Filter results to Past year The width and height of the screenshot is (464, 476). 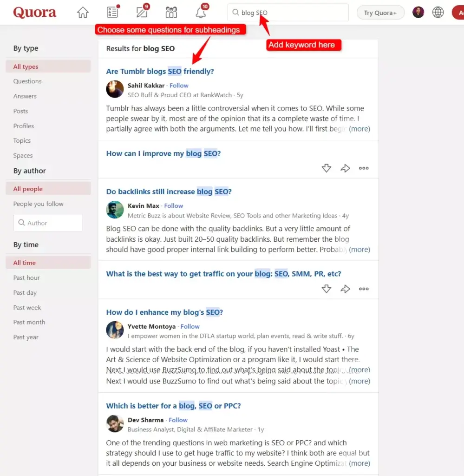coord(26,337)
